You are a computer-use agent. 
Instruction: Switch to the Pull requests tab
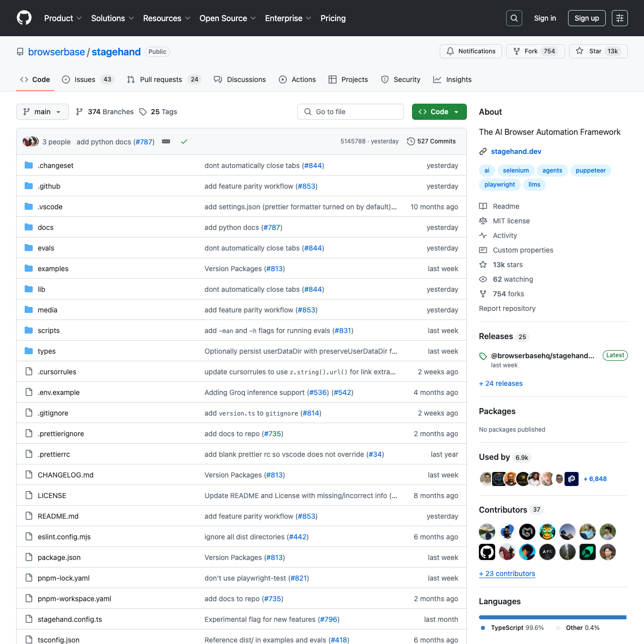click(164, 79)
